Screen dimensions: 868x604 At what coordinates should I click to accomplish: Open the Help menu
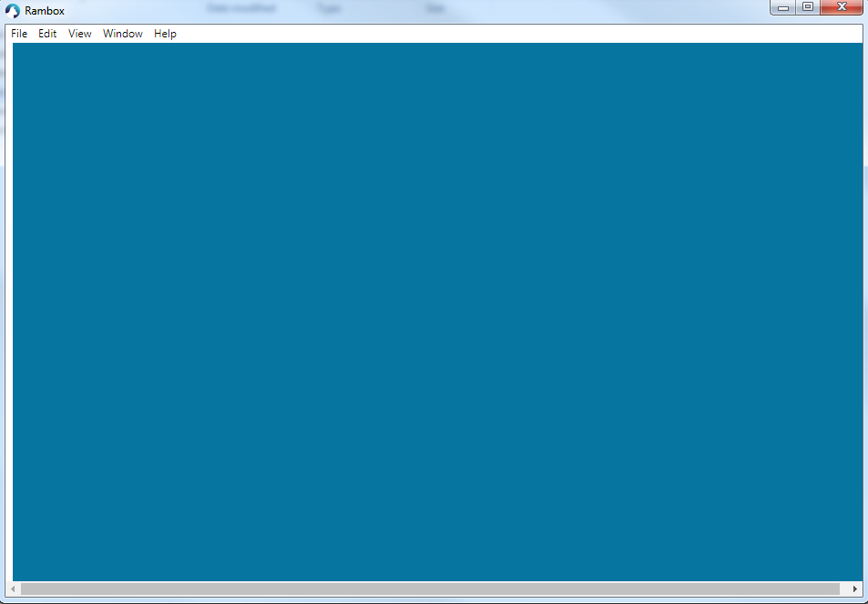(x=165, y=34)
